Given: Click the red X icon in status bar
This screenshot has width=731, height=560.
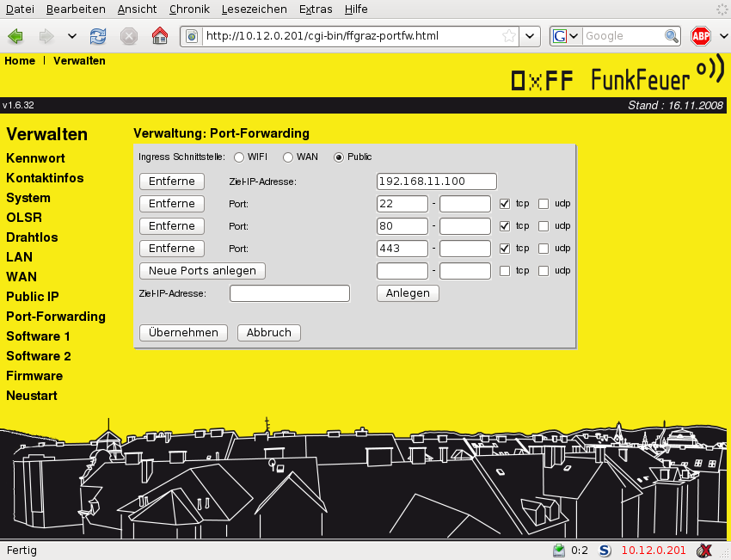Looking at the screenshot, I should (704, 551).
